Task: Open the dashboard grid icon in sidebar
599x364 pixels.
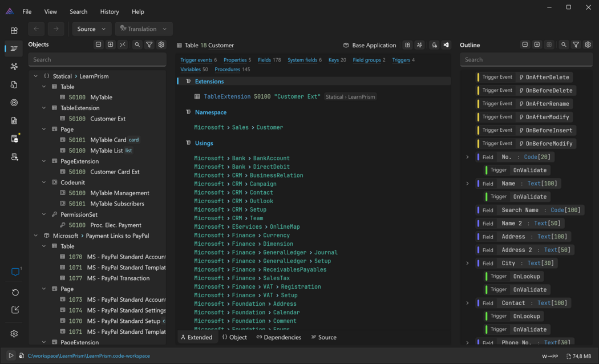Action: [14, 31]
